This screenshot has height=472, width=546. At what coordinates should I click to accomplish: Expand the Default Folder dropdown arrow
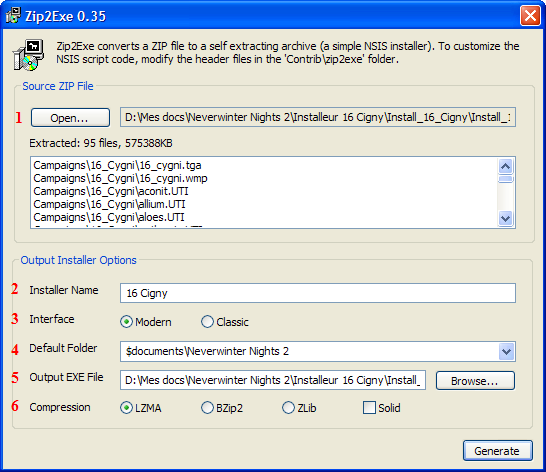click(x=507, y=351)
